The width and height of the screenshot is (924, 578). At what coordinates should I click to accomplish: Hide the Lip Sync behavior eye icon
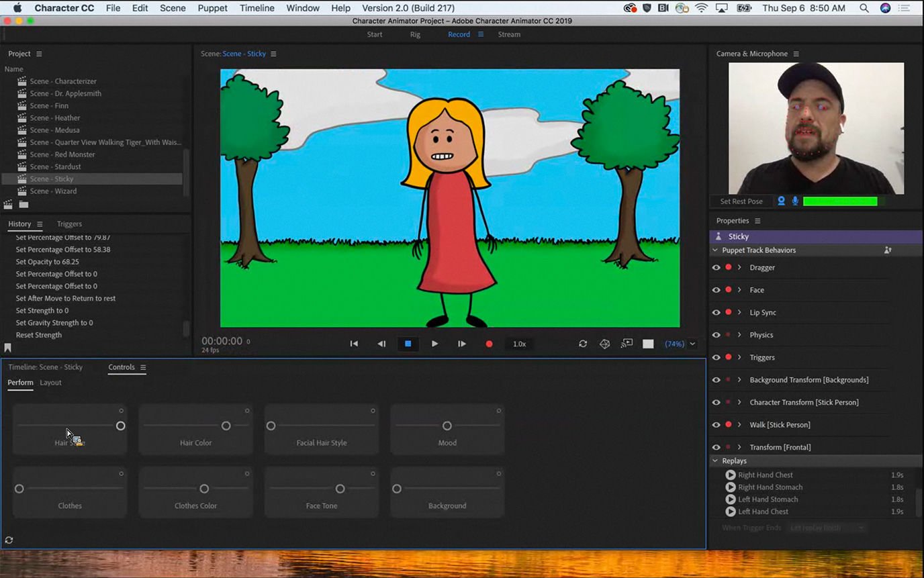(716, 312)
